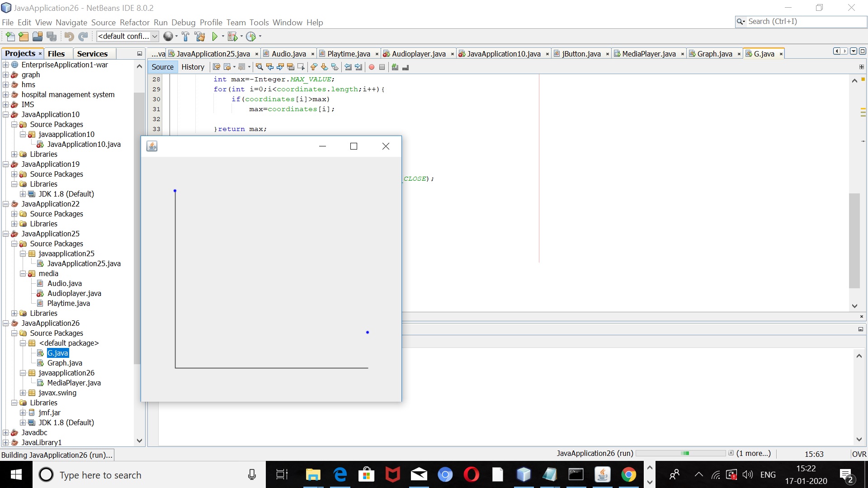
Task: Open Google Chrome from the taskbar
Action: 628,474
